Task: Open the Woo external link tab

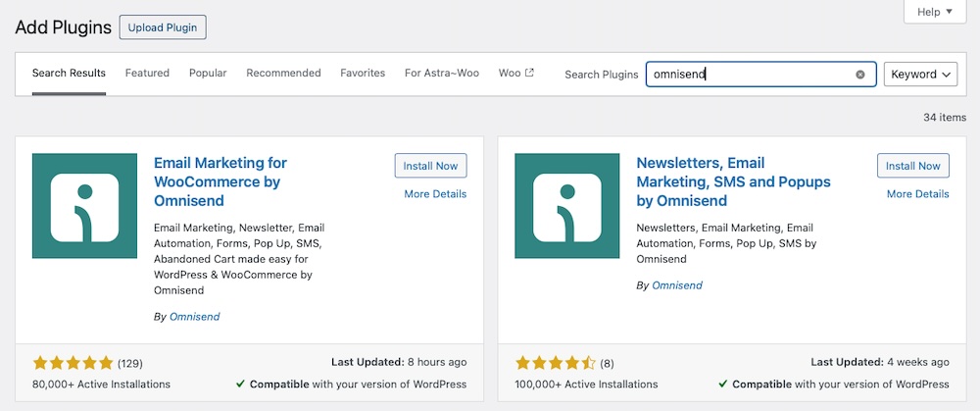Action: 515,74
